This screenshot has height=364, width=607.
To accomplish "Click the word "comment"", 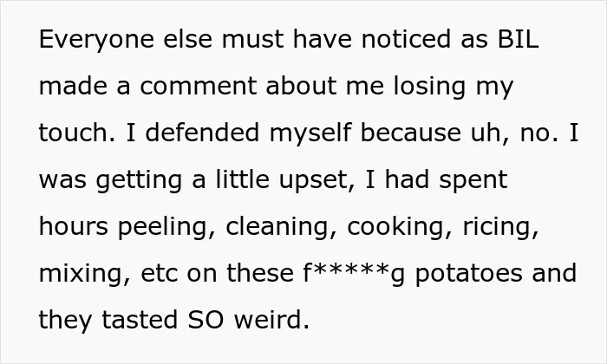I will click(x=199, y=86).
